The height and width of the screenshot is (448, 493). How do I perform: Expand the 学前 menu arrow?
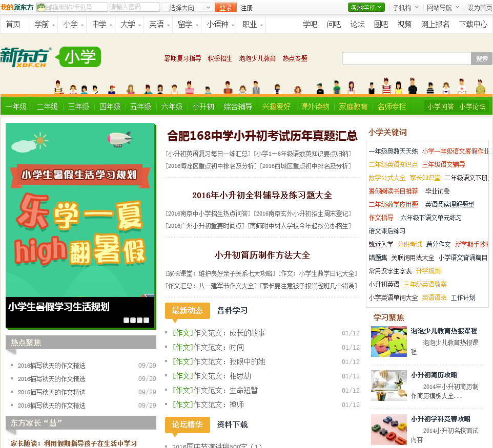pos(54,25)
